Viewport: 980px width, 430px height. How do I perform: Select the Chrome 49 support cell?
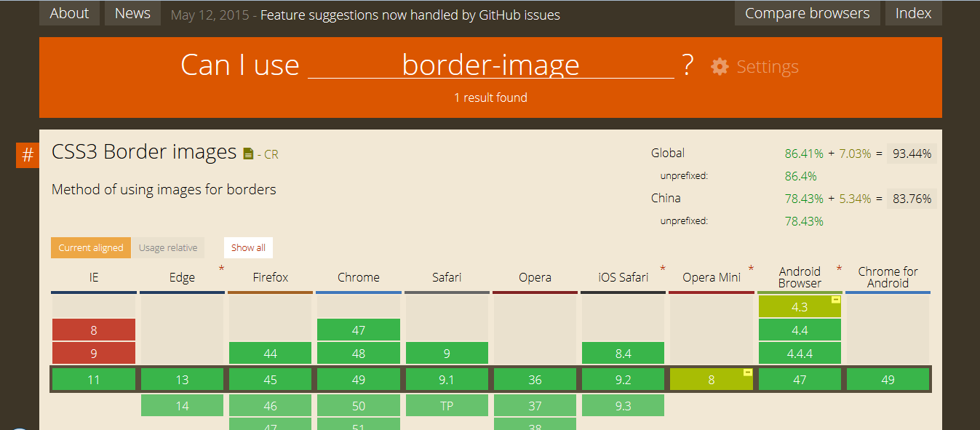pos(358,379)
